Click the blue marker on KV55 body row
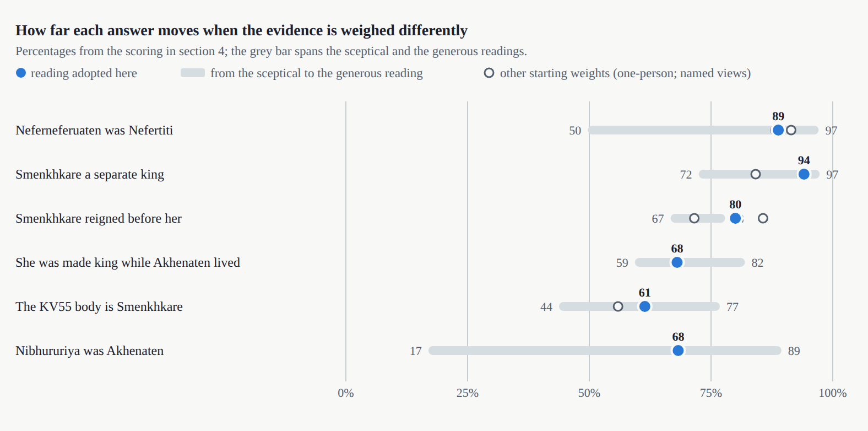 pos(644,306)
